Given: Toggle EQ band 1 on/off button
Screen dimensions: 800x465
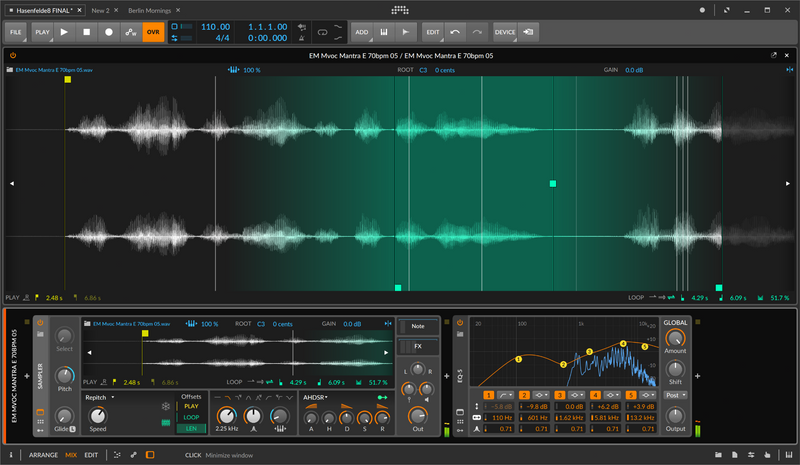Looking at the screenshot, I should 488,395.
